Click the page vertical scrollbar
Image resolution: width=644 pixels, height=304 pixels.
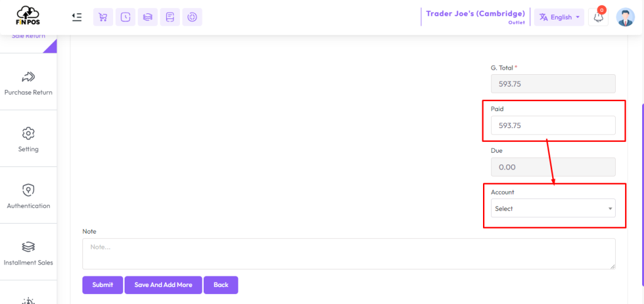[642, 195]
